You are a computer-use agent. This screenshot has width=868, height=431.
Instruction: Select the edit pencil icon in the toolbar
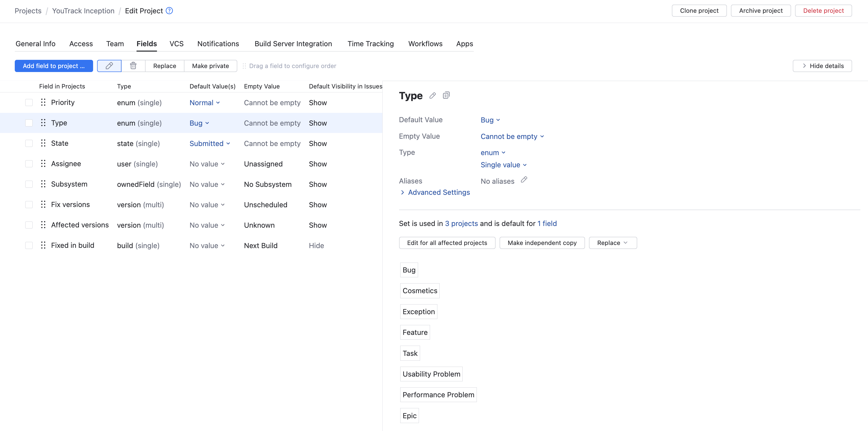tap(109, 66)
